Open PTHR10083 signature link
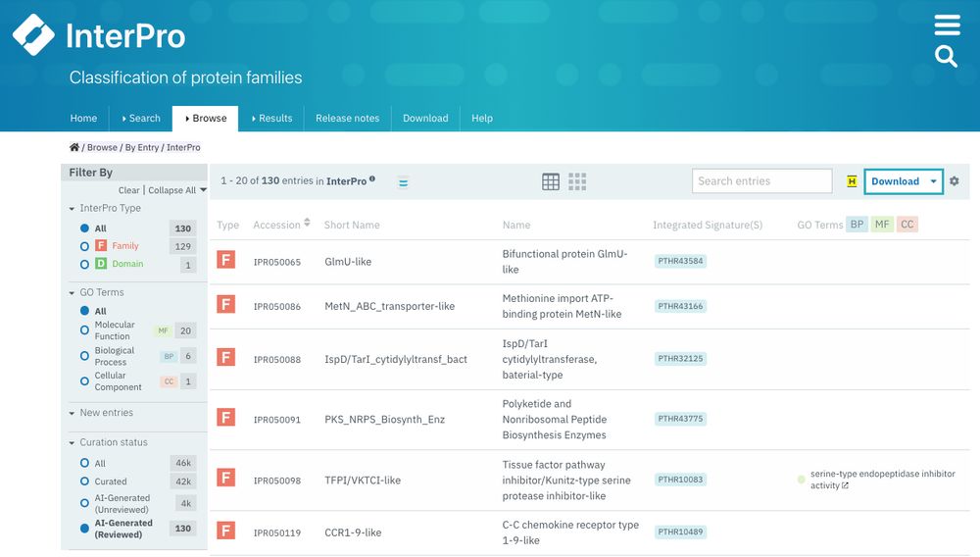The width and height of the screenshot is (980, 557). [x=680, y=480]
